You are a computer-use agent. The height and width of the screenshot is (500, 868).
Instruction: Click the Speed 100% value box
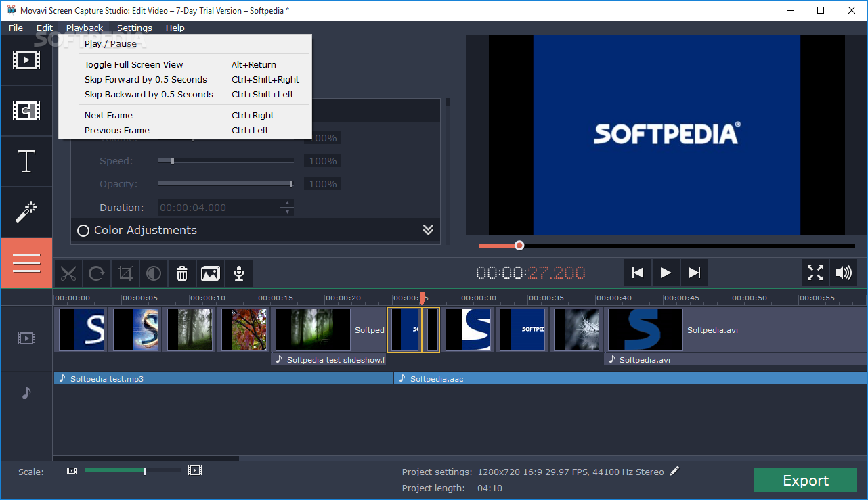[x=322, y=161]
